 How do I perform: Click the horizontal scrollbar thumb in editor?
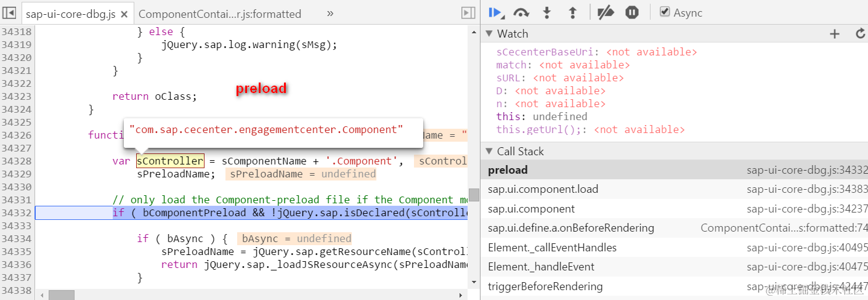(x=62, y=295)
